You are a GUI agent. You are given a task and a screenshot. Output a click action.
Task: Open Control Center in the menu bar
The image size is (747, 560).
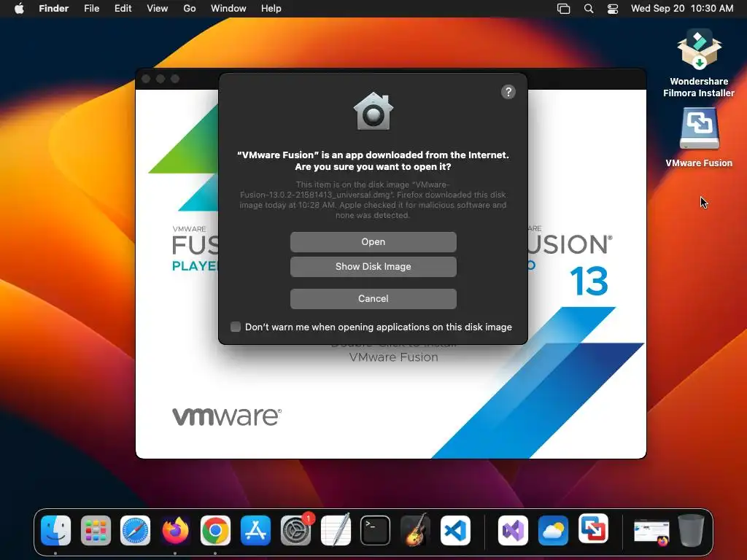point(613,9)
